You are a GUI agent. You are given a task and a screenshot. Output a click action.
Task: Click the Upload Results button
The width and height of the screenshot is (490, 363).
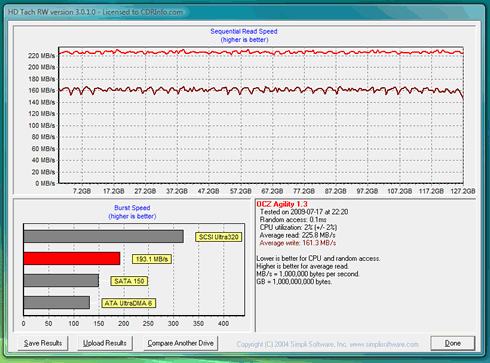pyautogui.click(x=105, y=343)
